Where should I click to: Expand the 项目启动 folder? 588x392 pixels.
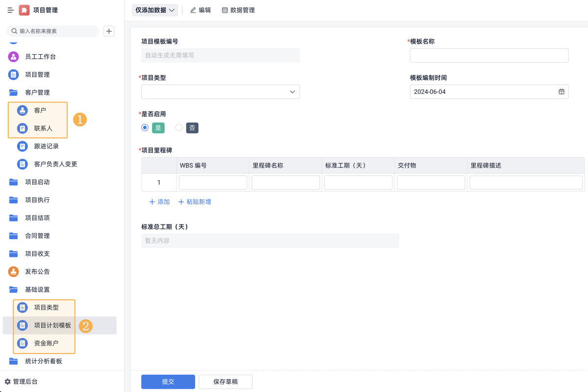coord(37,182)
